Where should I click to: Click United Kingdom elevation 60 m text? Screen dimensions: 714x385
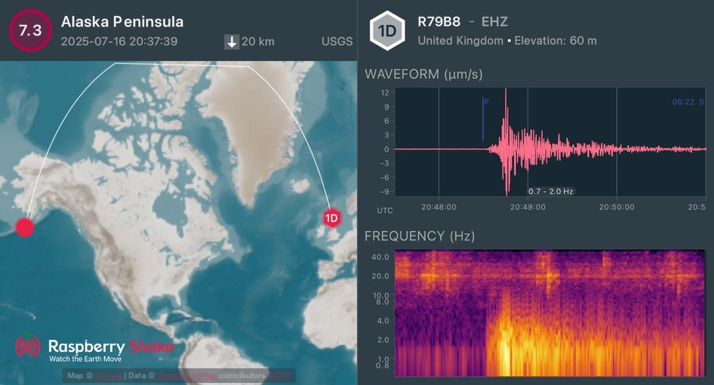(507, 41)
